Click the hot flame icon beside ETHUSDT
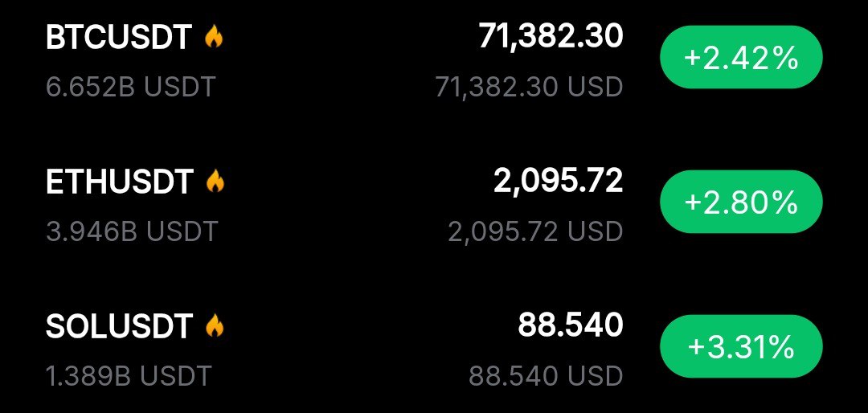The height and width of the screenshot is (413, 868). click(215, 182)
